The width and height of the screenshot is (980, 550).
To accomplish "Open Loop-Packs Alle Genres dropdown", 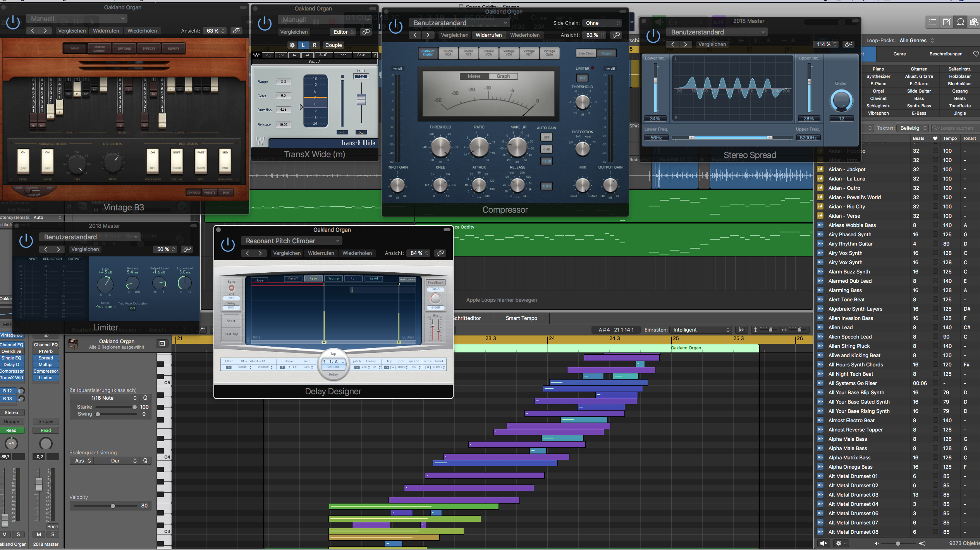I will pyautogui.click(x=916, y=40).
